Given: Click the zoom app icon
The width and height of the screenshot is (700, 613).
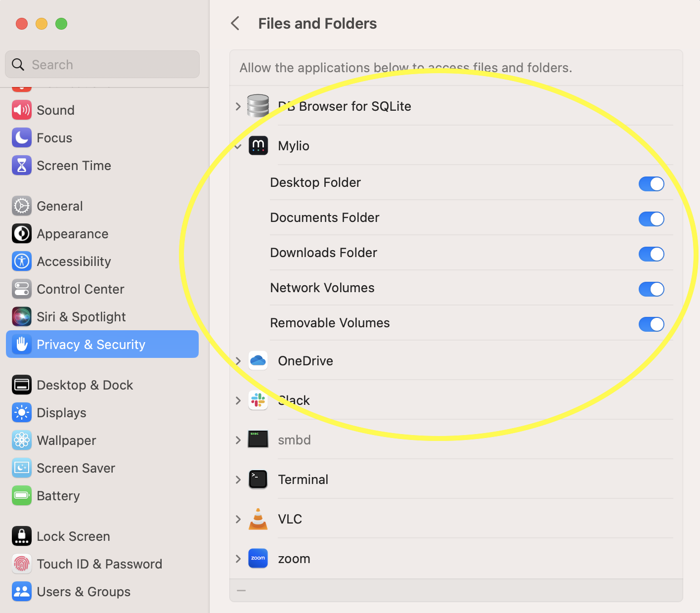Looking at the screenshot, I should (x=258, y=559).
